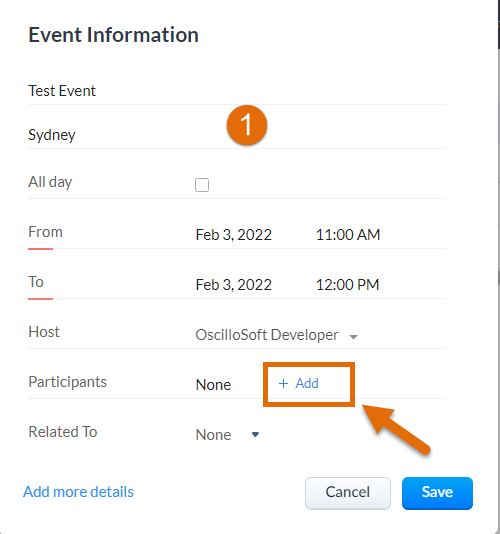Click the All day label
This screenshot has height=534, width=500.
click(50, 182)
